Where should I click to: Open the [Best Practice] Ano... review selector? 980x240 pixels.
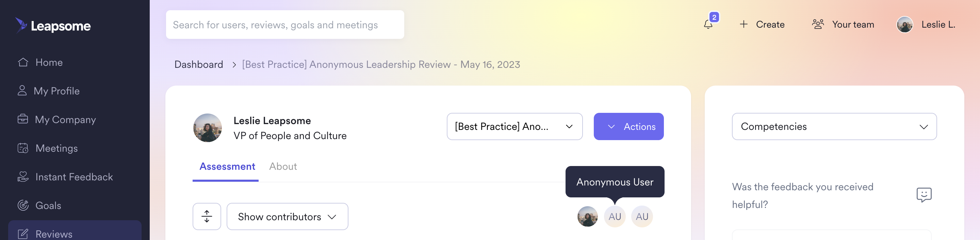514,126
